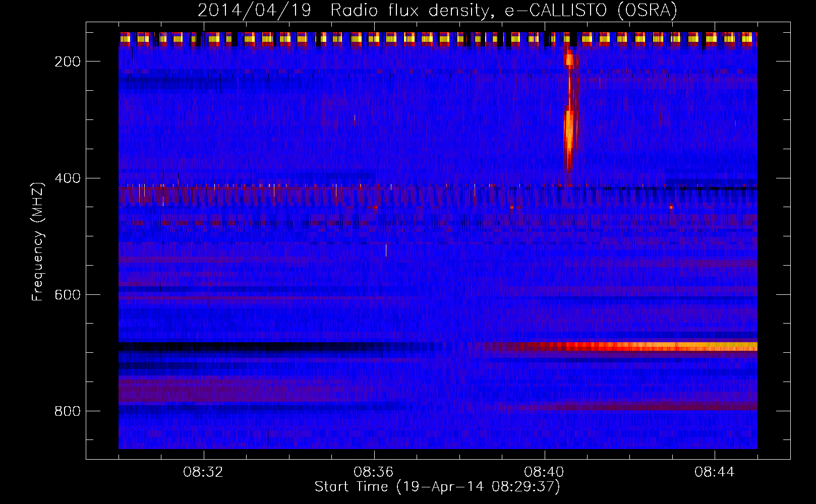816x504 pixels.
Task: Click the 800 frequency tick label
Action: click(x=68, y=411)
